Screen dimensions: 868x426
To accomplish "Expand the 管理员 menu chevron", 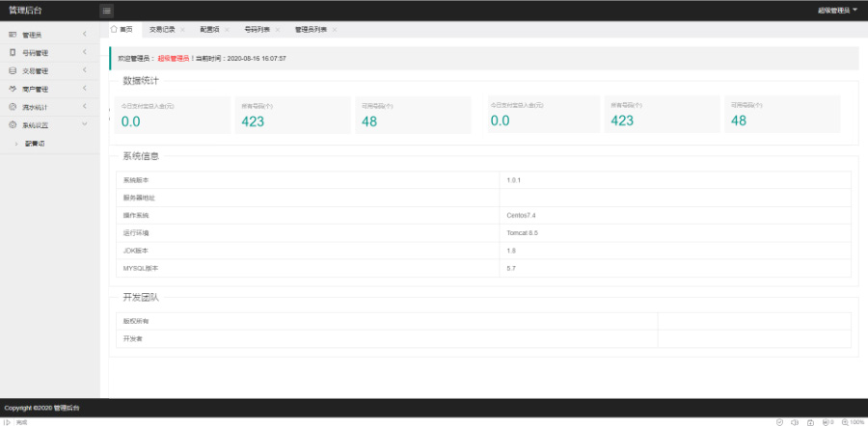I will click(x=85, y=35).
